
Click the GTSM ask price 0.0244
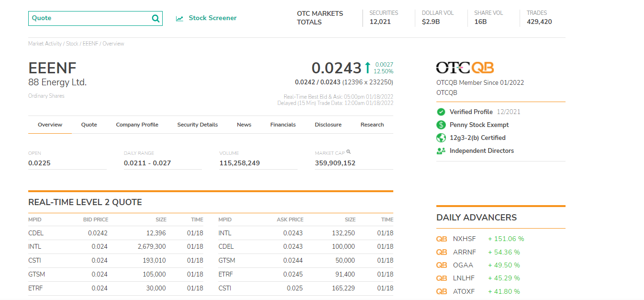pos(293,261)
